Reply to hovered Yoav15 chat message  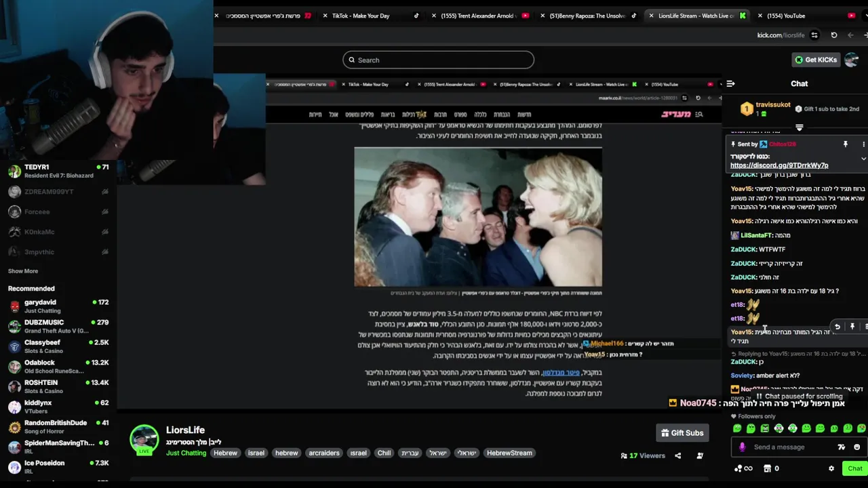(x=837, y=327)
